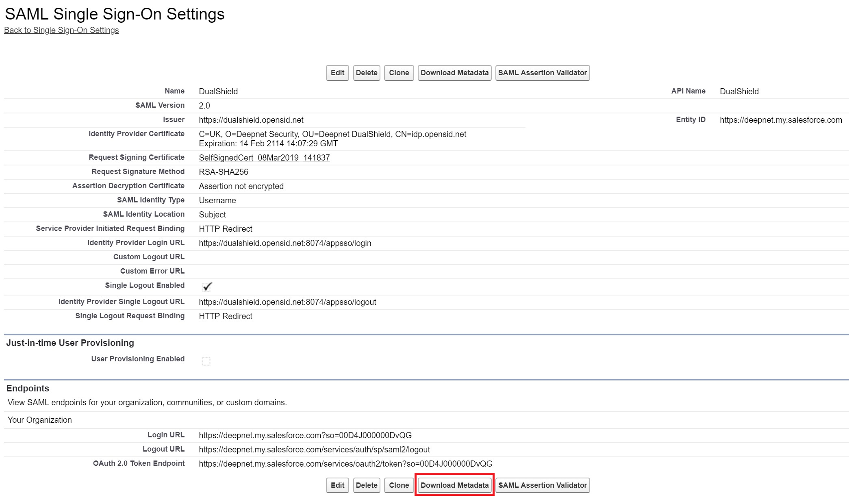Screen dimensions: 849x504
Task: Click the OAuth 2.0 Token Endpoint value
Action: (x=345, y=464)
